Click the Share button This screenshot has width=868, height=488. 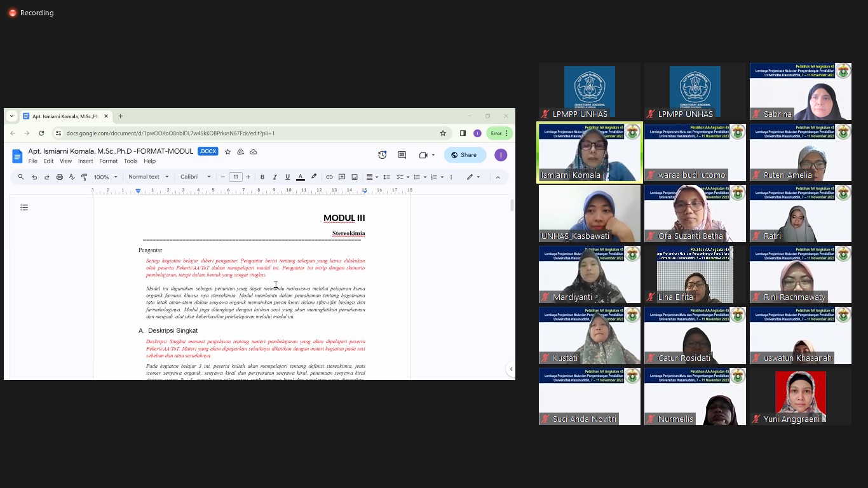465,155
